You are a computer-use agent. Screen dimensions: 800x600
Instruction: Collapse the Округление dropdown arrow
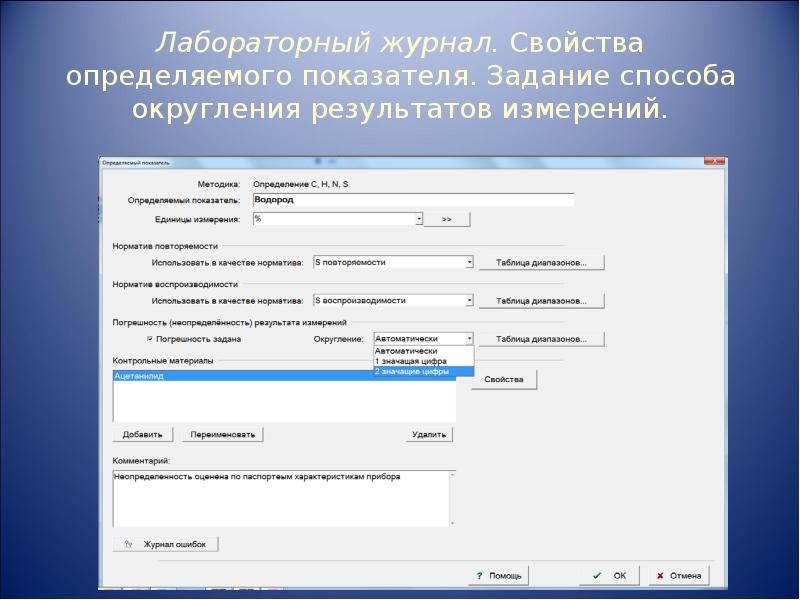pyautogui.click(x=469, y=339)
